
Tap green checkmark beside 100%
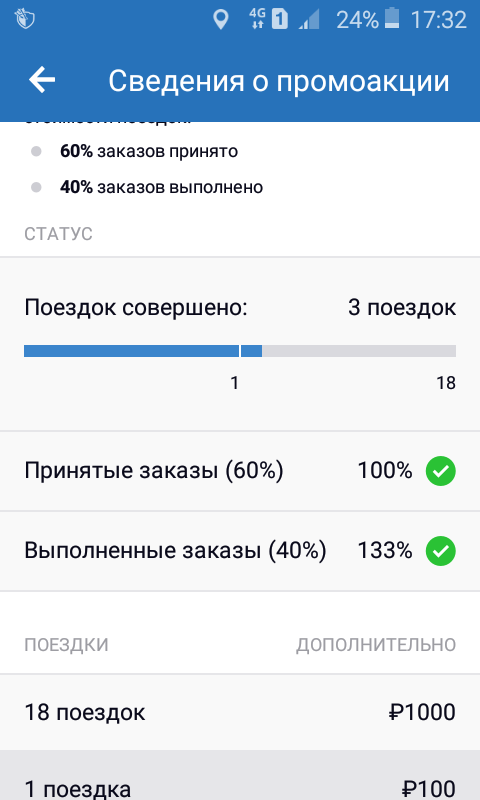(441, 470)
